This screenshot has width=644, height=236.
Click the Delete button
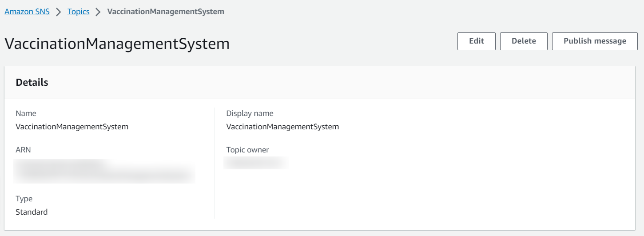[x=524, y=41]
